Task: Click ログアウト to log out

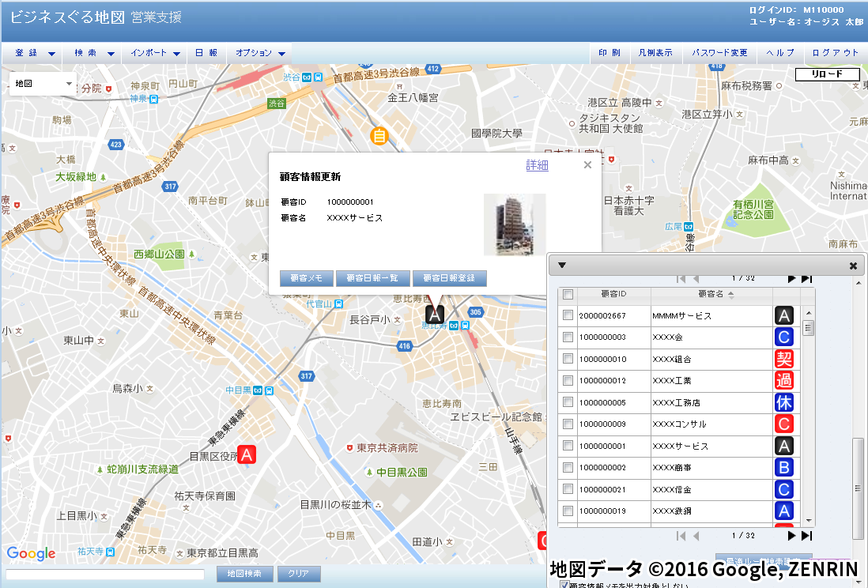Action: (835, 53)
